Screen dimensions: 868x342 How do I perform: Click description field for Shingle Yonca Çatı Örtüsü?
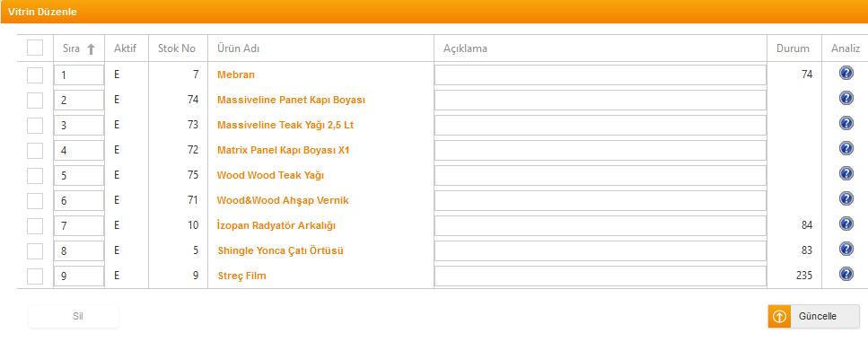(601, 250)
